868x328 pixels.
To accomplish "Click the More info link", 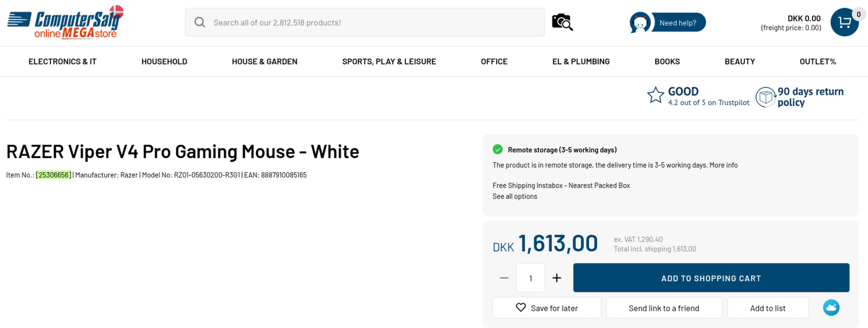I will click(x=723, y=165).
